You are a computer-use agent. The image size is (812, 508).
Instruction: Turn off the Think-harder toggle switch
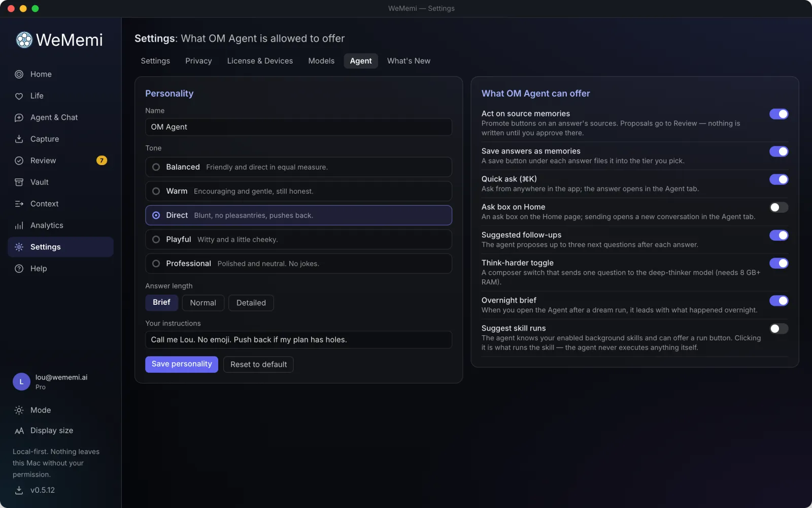point(779,263)
